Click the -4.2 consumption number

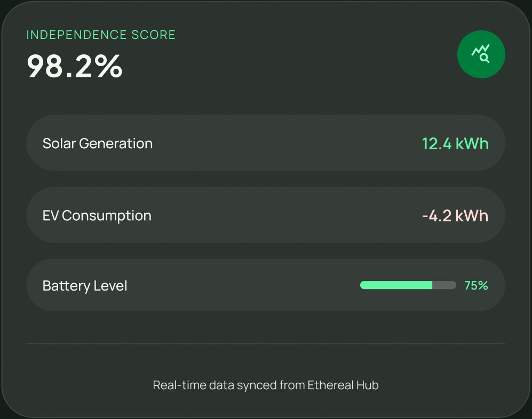point(435,216)
